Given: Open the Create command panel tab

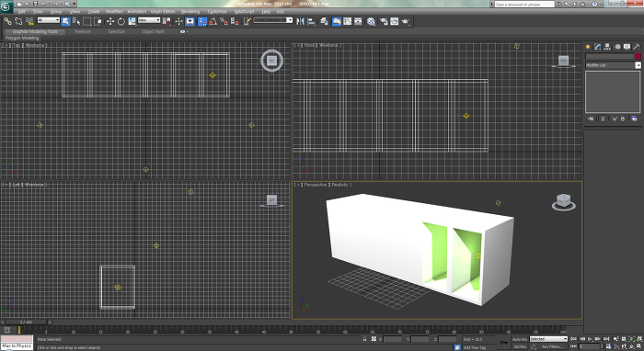Looking at the screenshot, I should pos(588,47).
